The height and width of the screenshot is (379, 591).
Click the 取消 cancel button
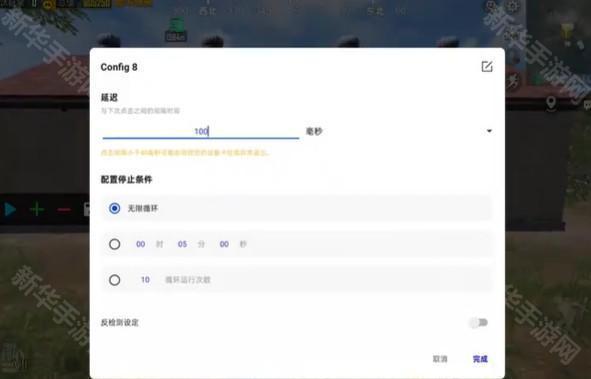pos(440,359)
